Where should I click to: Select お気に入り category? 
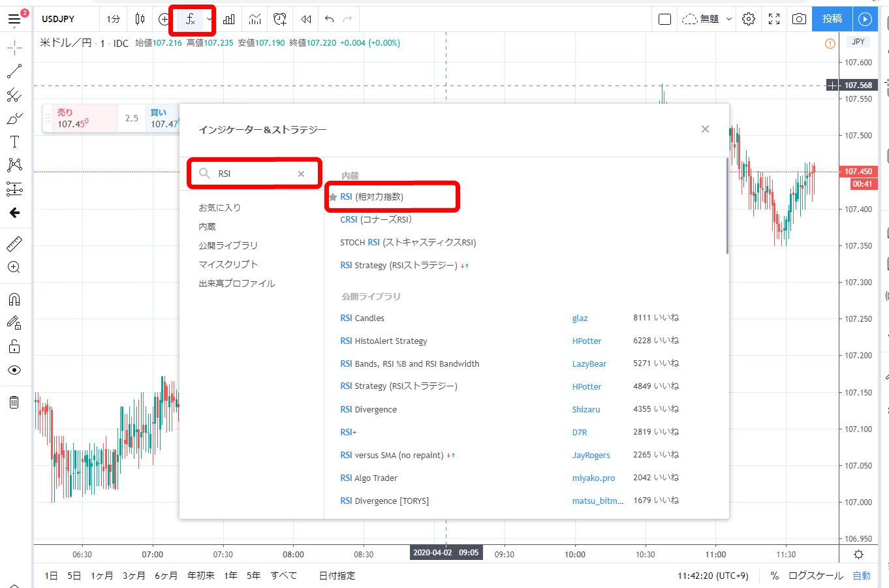click(x=220, y=208)
